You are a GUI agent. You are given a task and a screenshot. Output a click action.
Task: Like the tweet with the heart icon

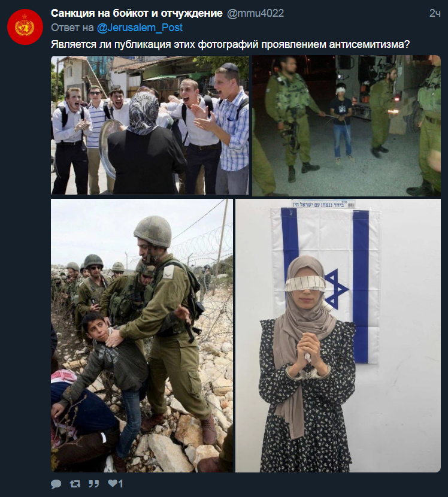tap(113, 483)
